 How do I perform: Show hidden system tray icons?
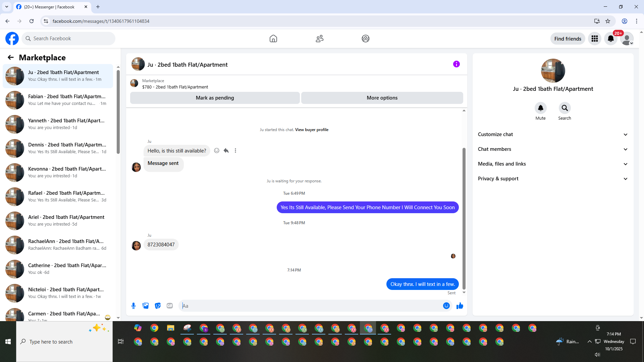click(x=589, y=342)
